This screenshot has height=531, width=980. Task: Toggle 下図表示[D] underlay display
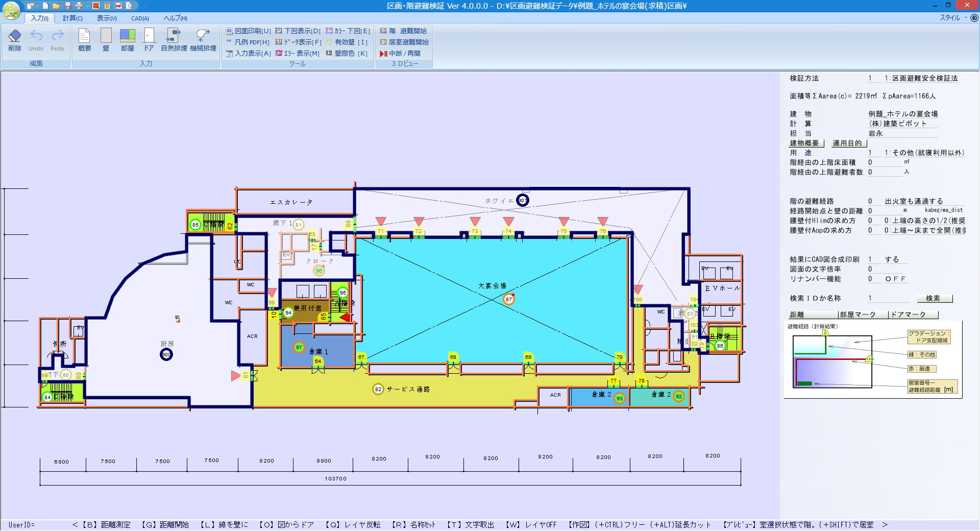tap(298, 31)
